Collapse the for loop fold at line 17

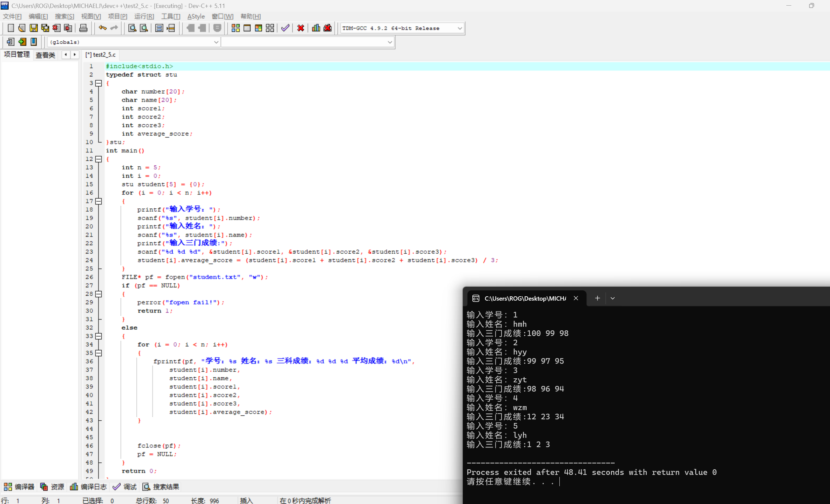pyautogui.click(x=98, y=201)
